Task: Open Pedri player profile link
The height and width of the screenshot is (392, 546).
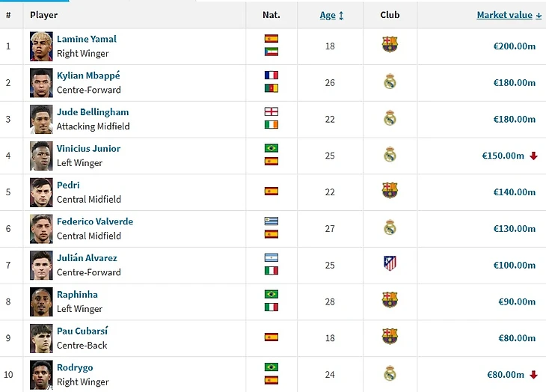Action: [68, 185]
